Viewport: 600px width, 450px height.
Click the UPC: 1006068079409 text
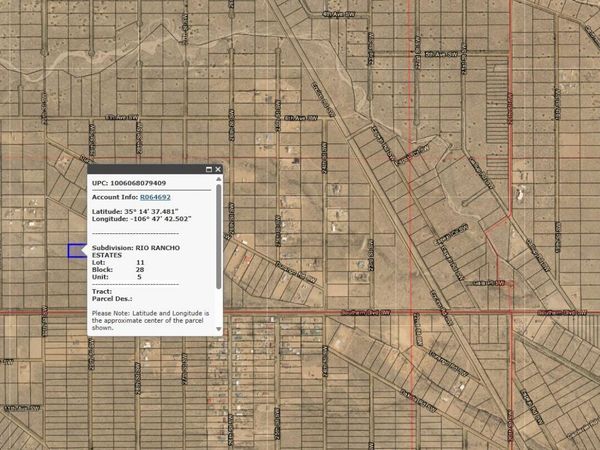(129, 183)
